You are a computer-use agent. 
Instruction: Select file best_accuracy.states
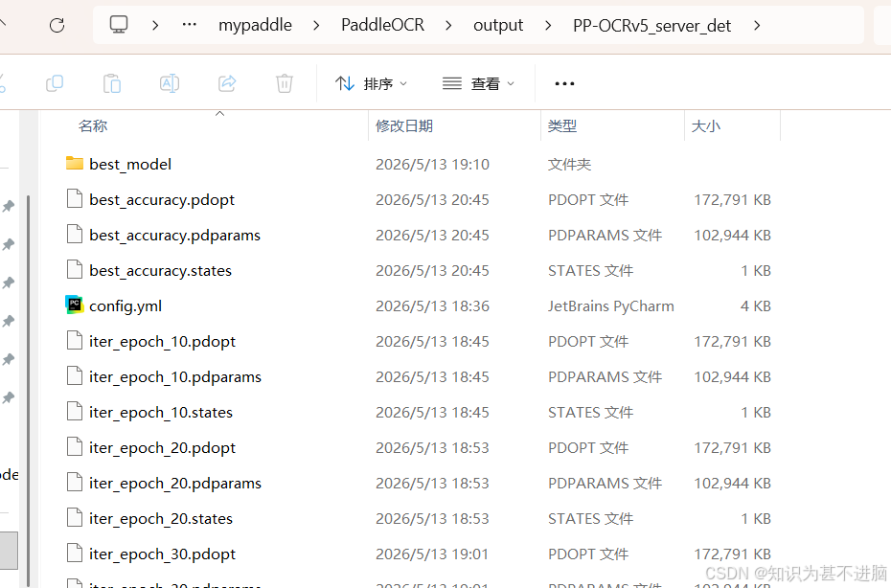pos(160,270)
